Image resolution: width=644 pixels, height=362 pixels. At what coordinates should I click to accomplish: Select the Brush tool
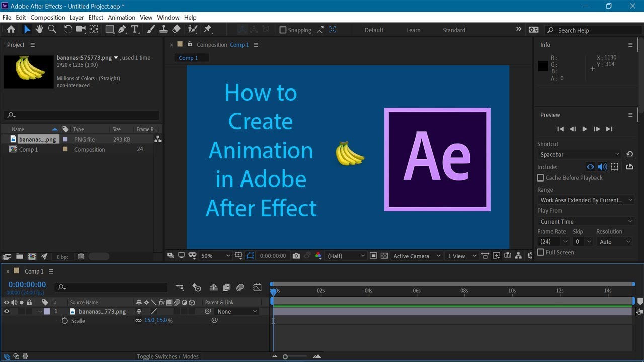click(x=151, y=30)
